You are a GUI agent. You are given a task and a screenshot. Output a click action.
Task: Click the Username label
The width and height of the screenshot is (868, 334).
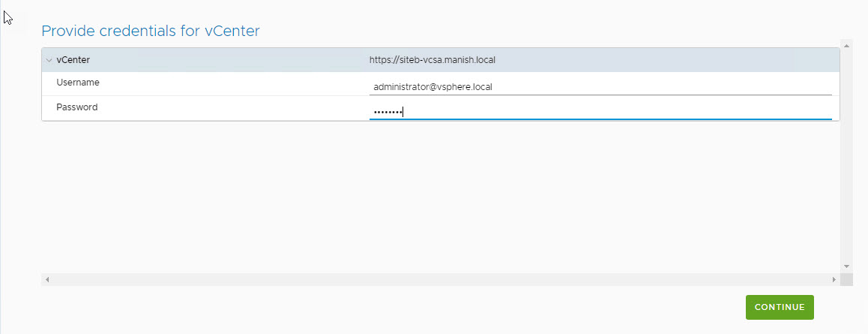(x=78, y=82)
